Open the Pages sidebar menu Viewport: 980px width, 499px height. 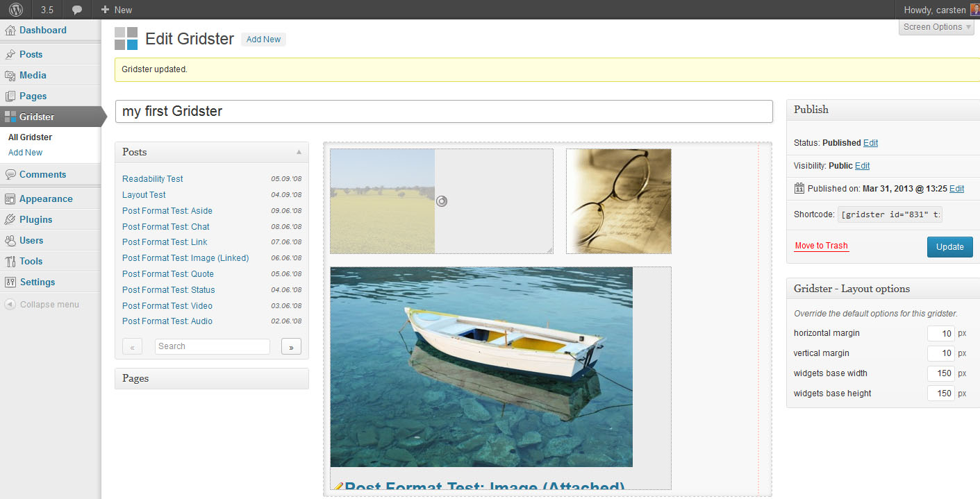pyautogui.click(x=33, y=96)
